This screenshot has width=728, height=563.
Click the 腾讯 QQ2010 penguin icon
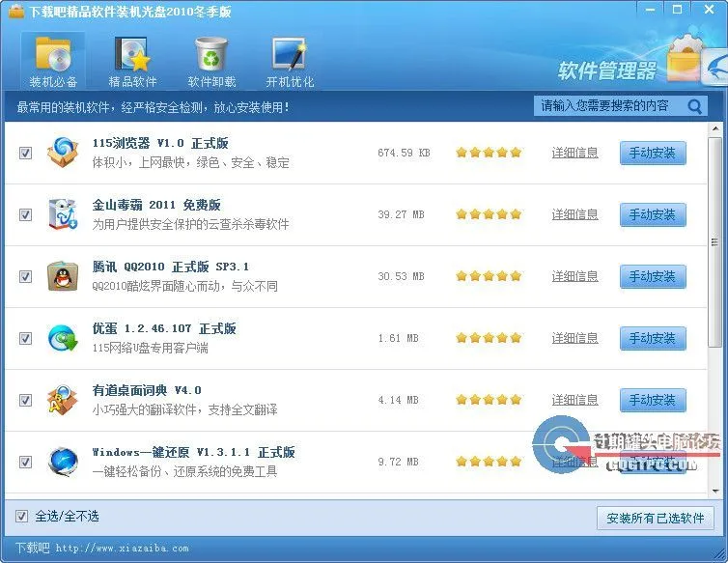(x=64, y=276)
